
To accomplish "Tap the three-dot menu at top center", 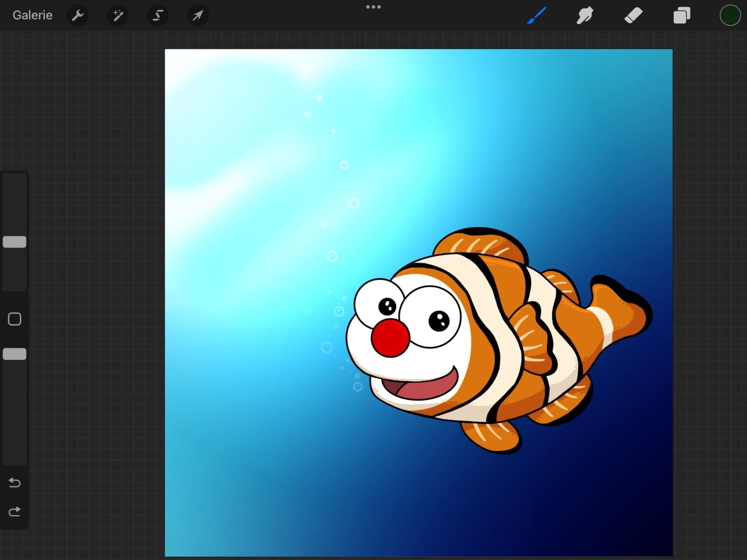I will tap(374, 7).
